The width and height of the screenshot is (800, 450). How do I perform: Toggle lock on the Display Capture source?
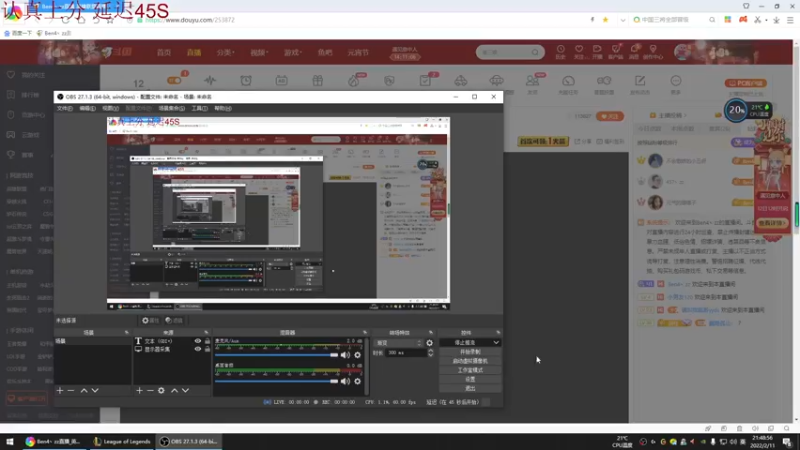click(207, 349)
